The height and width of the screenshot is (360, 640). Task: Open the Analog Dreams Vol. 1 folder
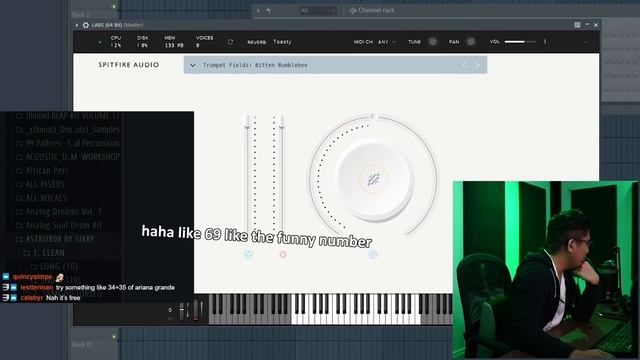(x=59, y=211)
